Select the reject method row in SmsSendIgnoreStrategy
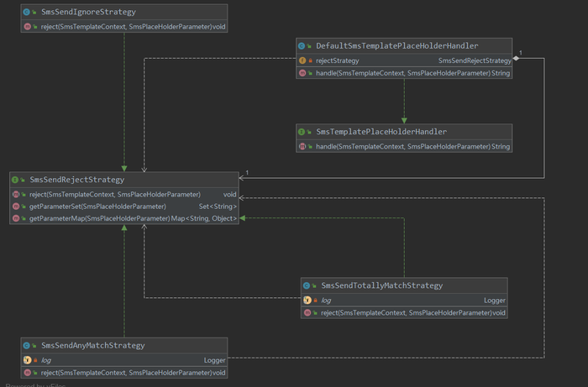The width and height of the screenshot is (588, 387). (x=124, y=27)
